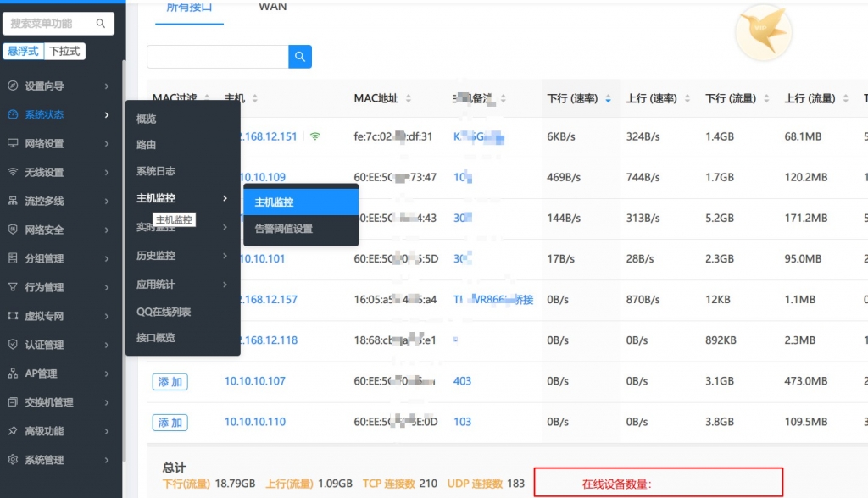Click the 网络安全 shield icon in sidebar
Viewport: 868px width, 498px height.
click(x=12, y=230)
